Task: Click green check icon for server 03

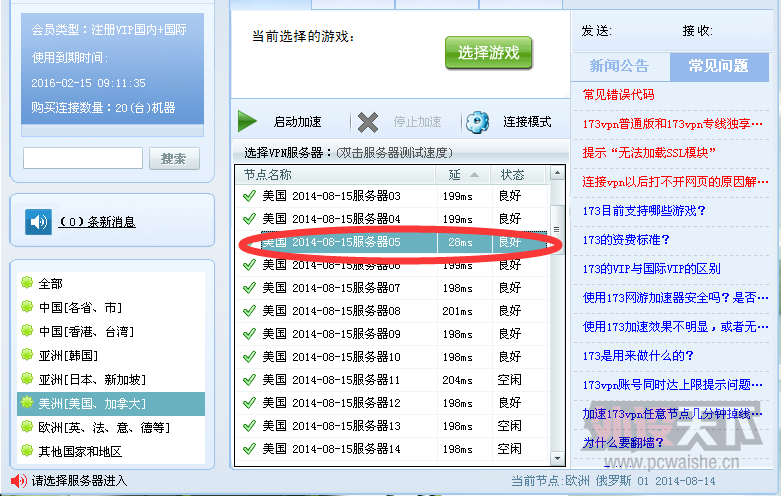Action: click(x=250, y=196)
